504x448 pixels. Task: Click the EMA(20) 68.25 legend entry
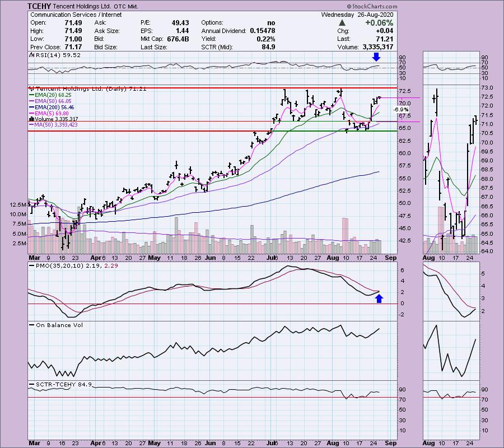(50, 95)
